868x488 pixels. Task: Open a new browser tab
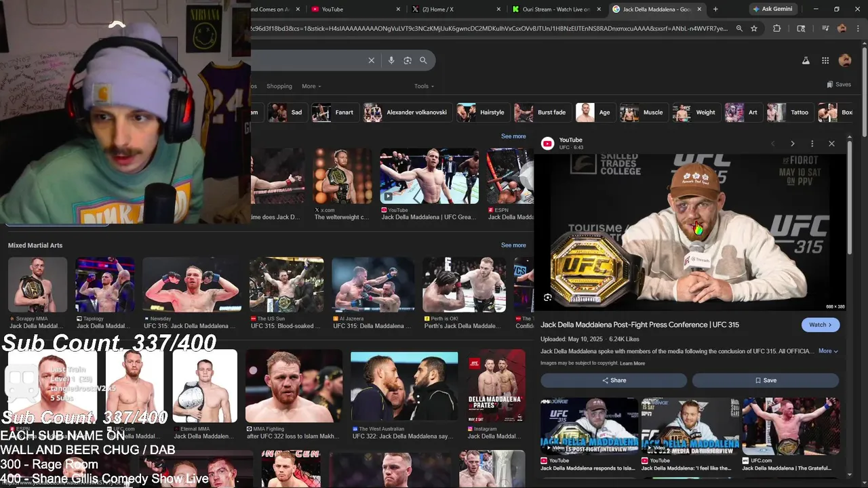pos(715,9)
